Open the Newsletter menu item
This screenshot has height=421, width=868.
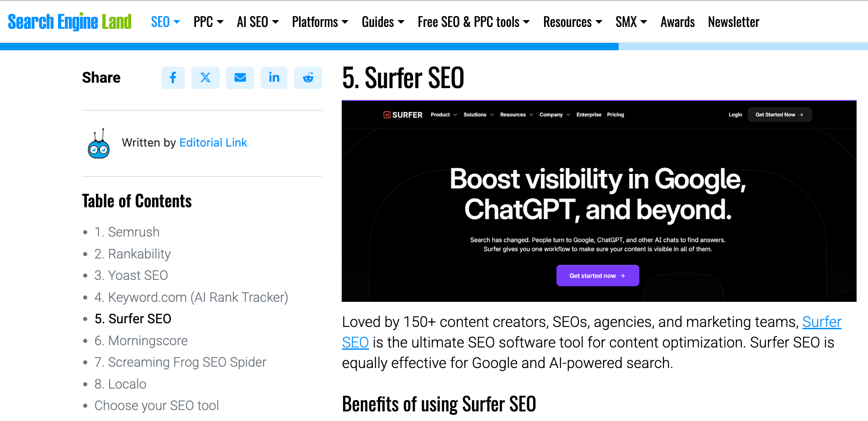coord(733,22)
